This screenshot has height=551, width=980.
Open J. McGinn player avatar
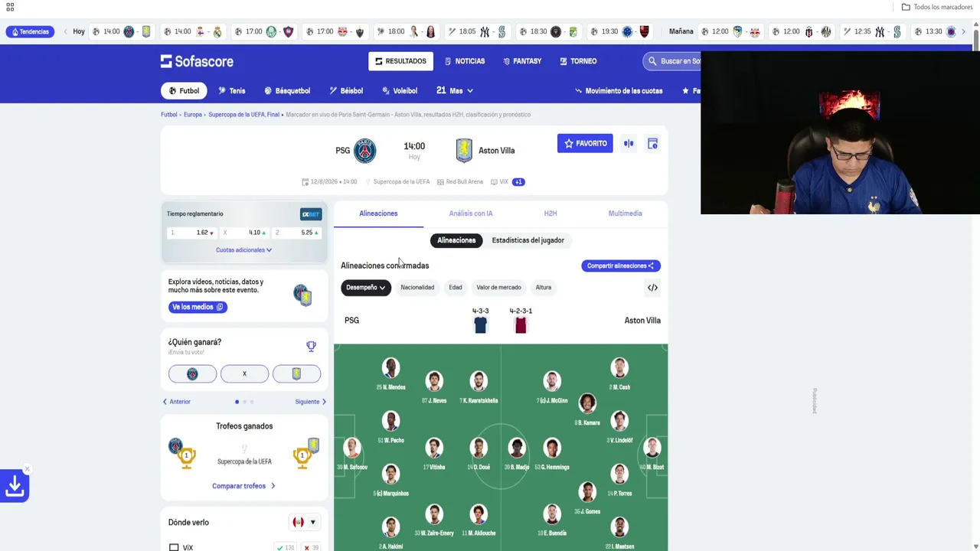(x=552, y=381)
